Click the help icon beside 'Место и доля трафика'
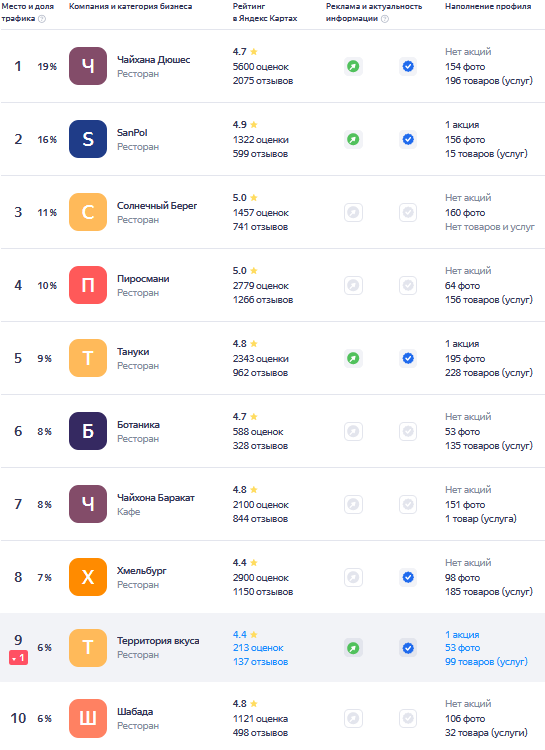Screen dimensions: 545x750 (42, 19)
